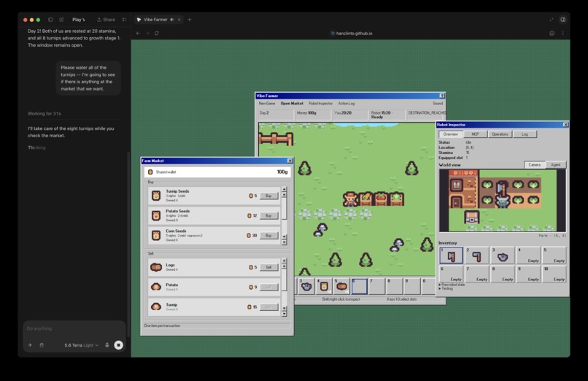The width and height of the screenshot is (588, 381).
Task: Click the robot world view camera image
Action: [x=503, y=201]
